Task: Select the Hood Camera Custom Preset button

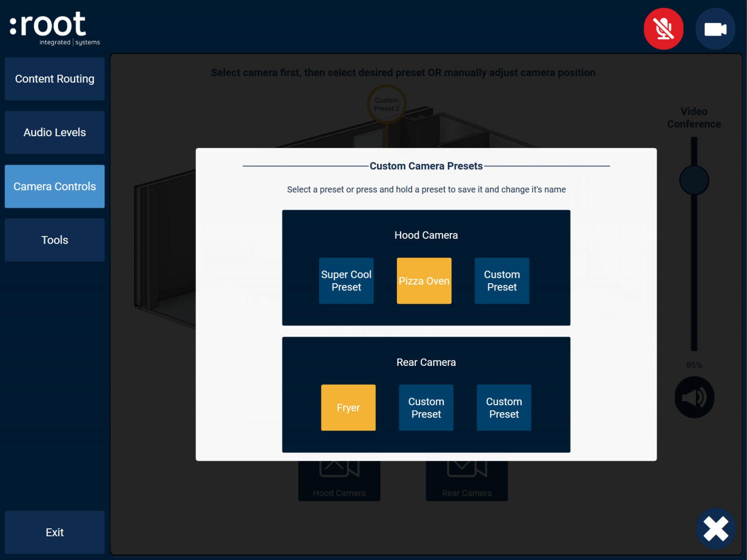Action: click(x=501, y=281)
